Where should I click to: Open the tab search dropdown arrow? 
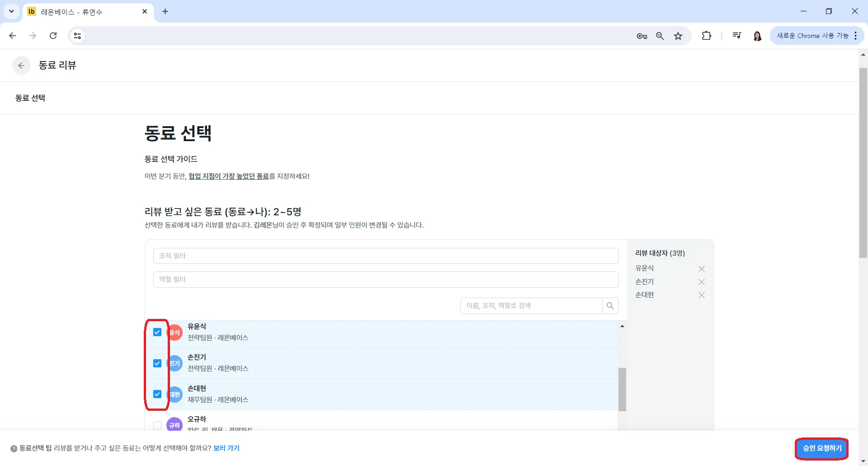point(11,11)
